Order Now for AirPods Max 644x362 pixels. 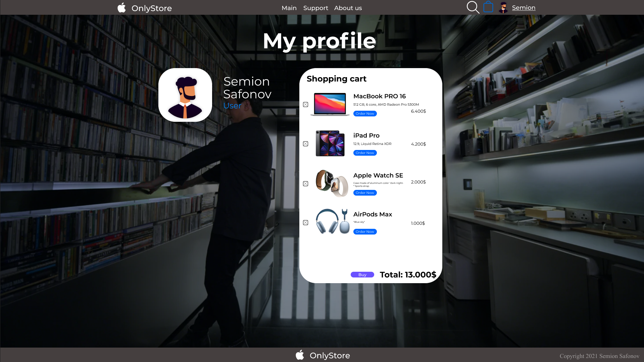click(365, 232)
